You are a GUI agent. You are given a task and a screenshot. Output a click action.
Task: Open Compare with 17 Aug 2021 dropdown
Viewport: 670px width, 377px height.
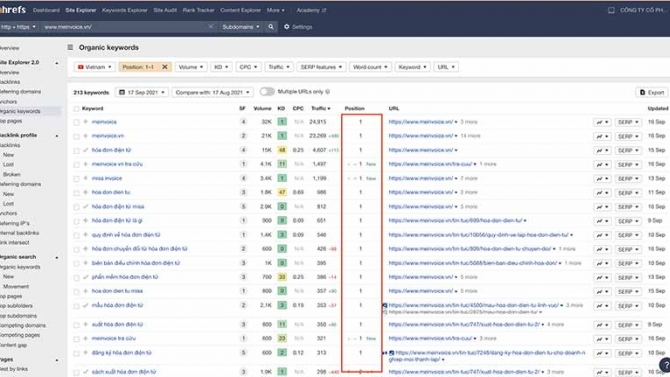tap(212, 92)
